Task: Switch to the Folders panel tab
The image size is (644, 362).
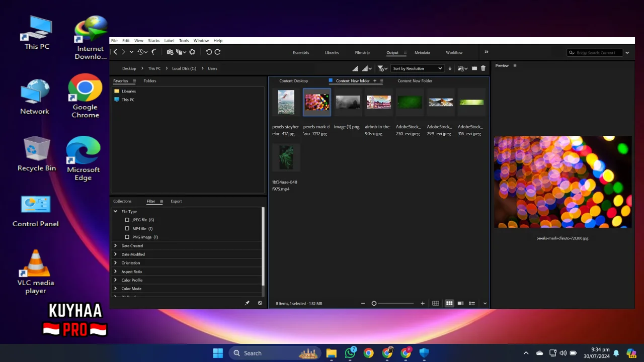Action: [x=150, y=81]
